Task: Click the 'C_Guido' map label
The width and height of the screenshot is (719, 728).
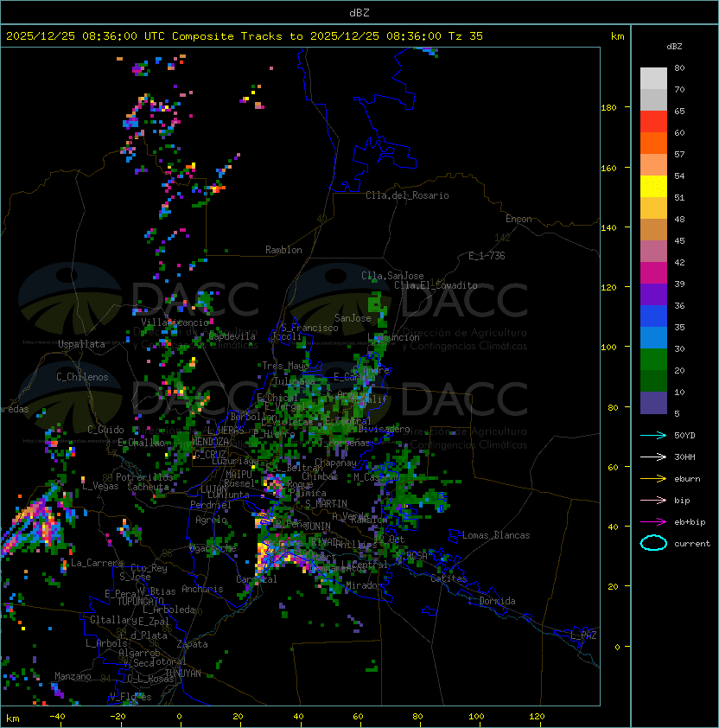Action: 105,430
